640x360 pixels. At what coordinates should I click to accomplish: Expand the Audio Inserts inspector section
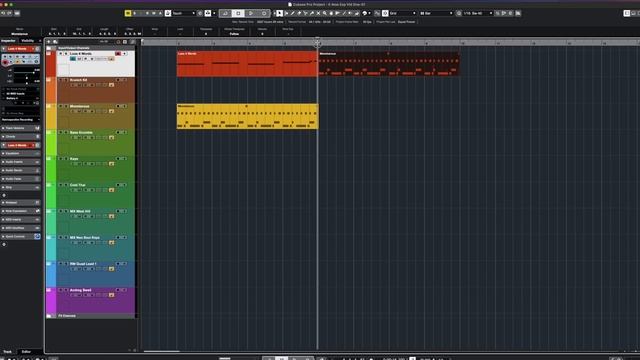click(x=20, y=162)
